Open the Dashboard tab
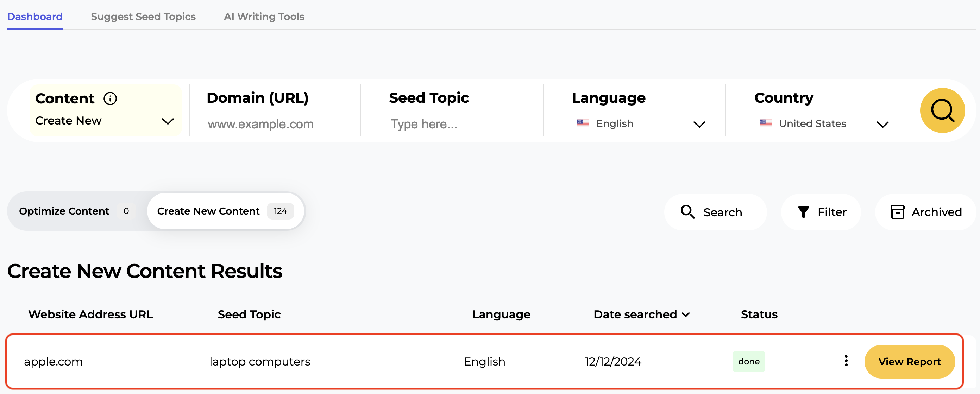 pos(34,17)
